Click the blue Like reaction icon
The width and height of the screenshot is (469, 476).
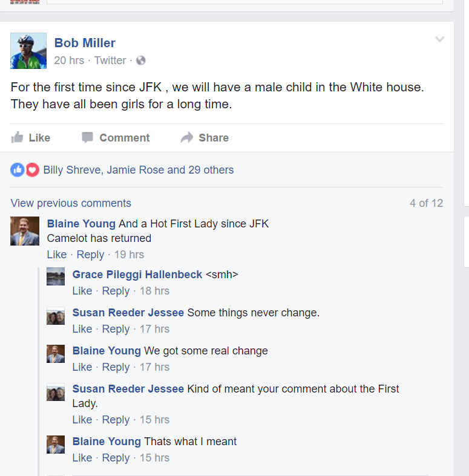(18, 170)
